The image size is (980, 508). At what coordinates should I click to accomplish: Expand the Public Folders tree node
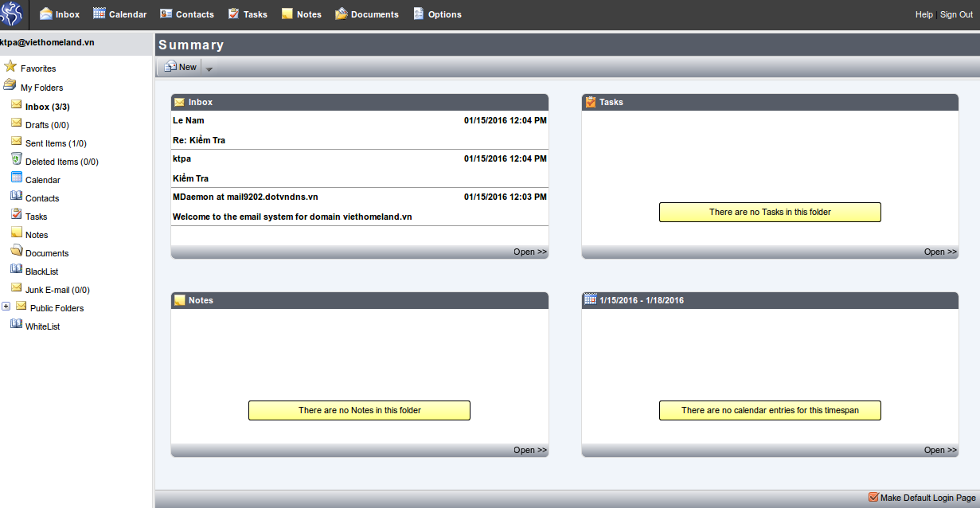(6, 307)
